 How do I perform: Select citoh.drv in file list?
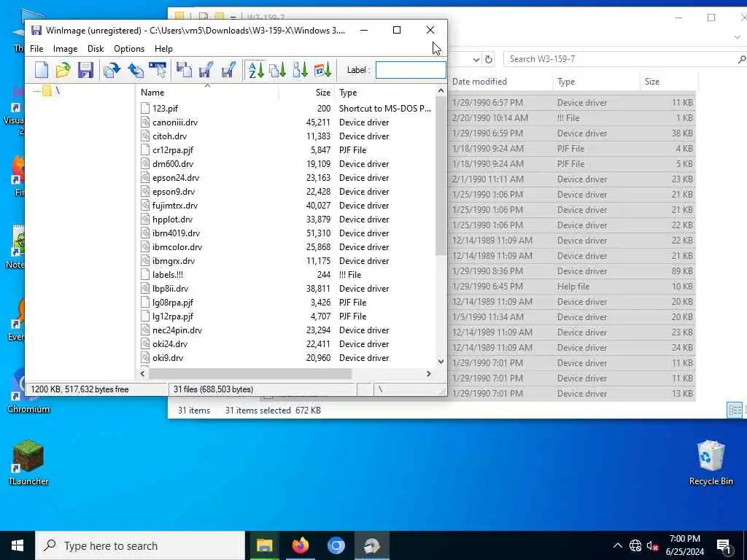(169, 136)
